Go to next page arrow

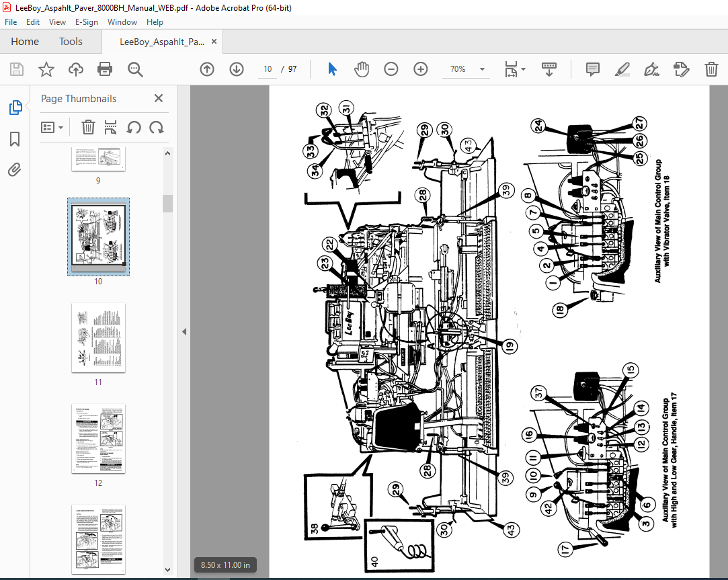click(x=237, y=69)
